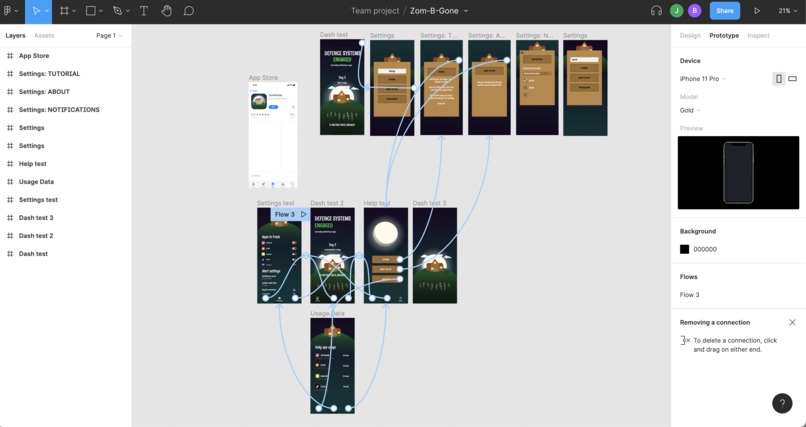The width and height of the screenshot is (806, 427).
Task: Click the Flow 3 label on canvas
Action: pos(285,214)
